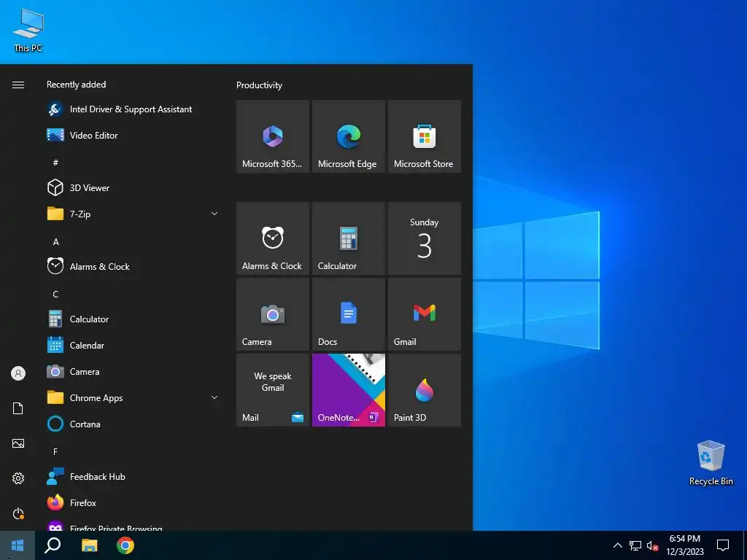Open the Sunday 3 calendar tile
747x560 pixels.
(x=425, y=238)
